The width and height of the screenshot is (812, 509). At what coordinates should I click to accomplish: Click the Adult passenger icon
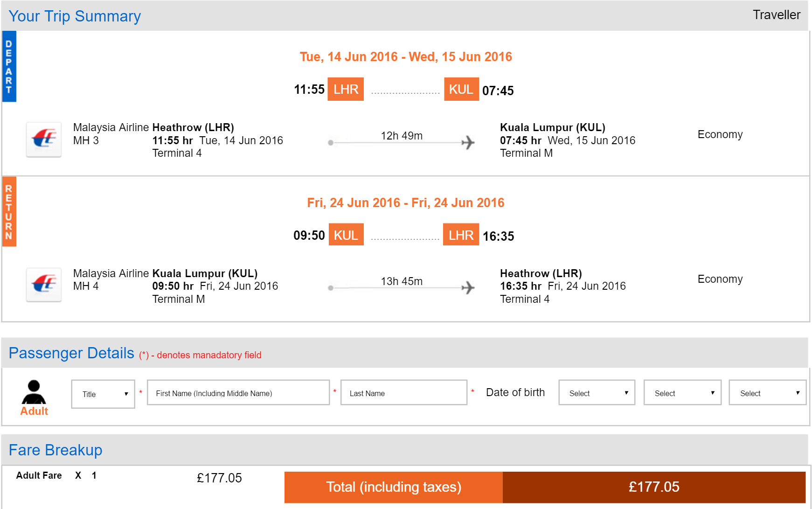pyautogui.click(x=34, y=392)
